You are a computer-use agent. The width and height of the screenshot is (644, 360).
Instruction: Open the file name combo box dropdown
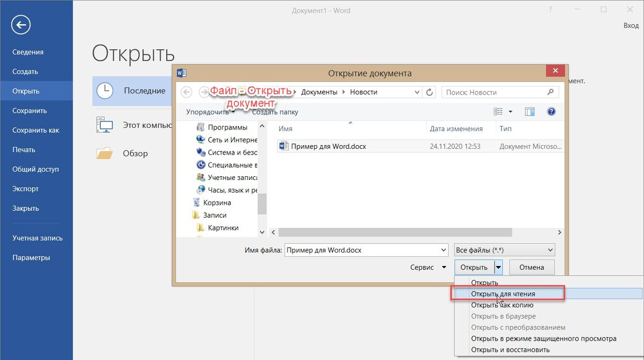click(x=443, y=250)
